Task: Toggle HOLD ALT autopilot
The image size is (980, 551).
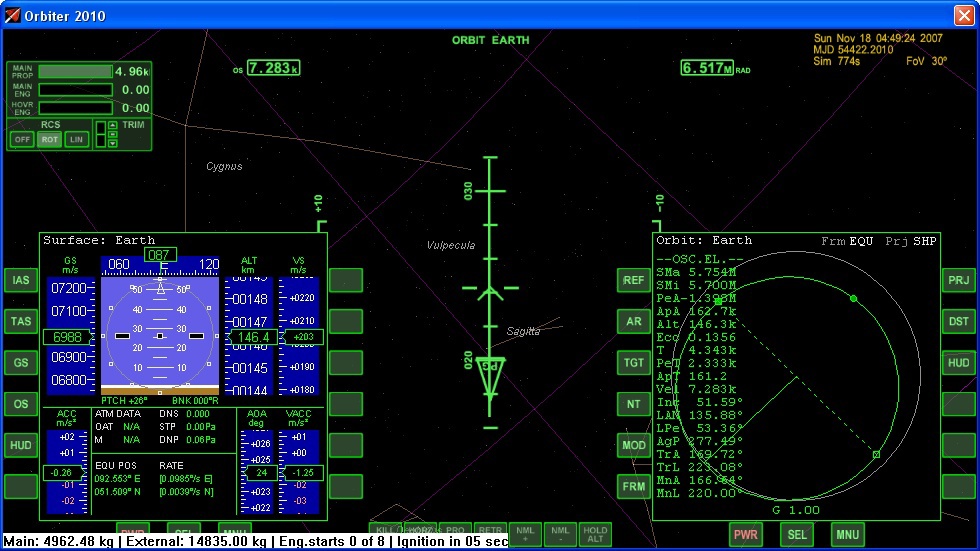Action: pos(595,534)
